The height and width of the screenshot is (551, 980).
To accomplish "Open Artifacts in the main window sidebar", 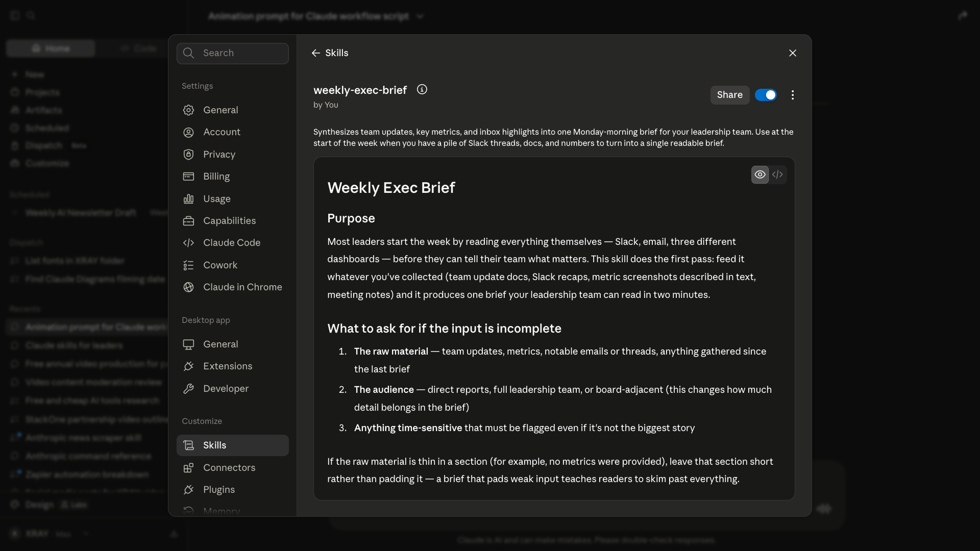I will (37, 110).
